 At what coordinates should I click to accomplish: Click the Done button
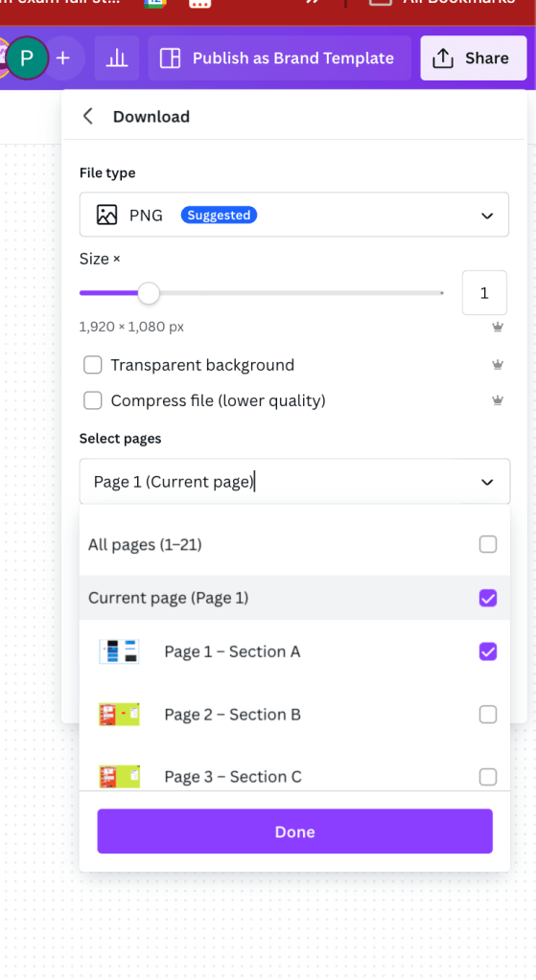(294, 832)
